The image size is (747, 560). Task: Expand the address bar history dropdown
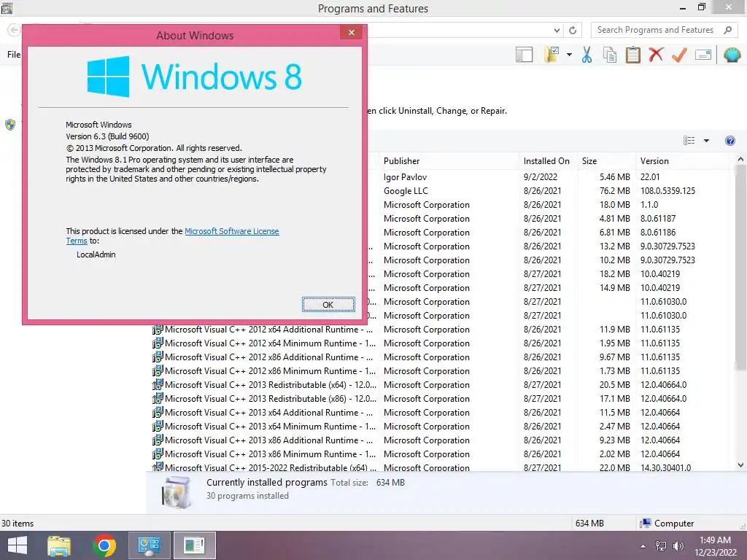557,30
